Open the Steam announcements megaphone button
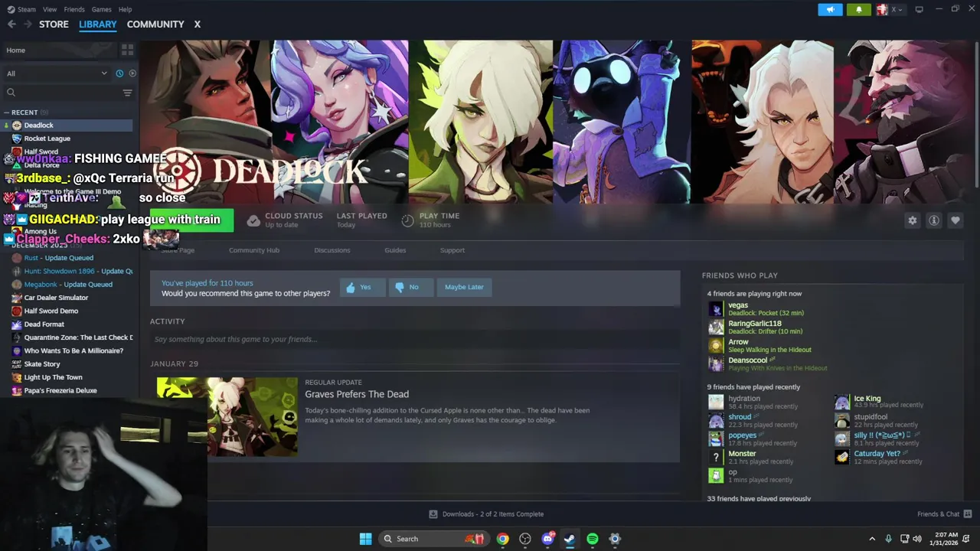This screenshot has width=980, height=551. tap(830, 9)
